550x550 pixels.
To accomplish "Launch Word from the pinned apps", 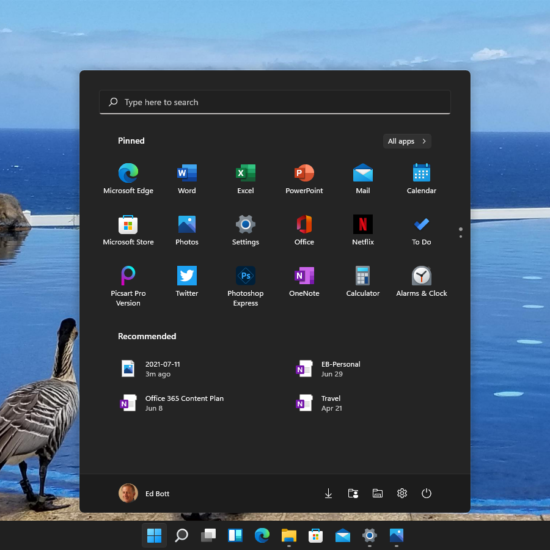I will point(187,179).
